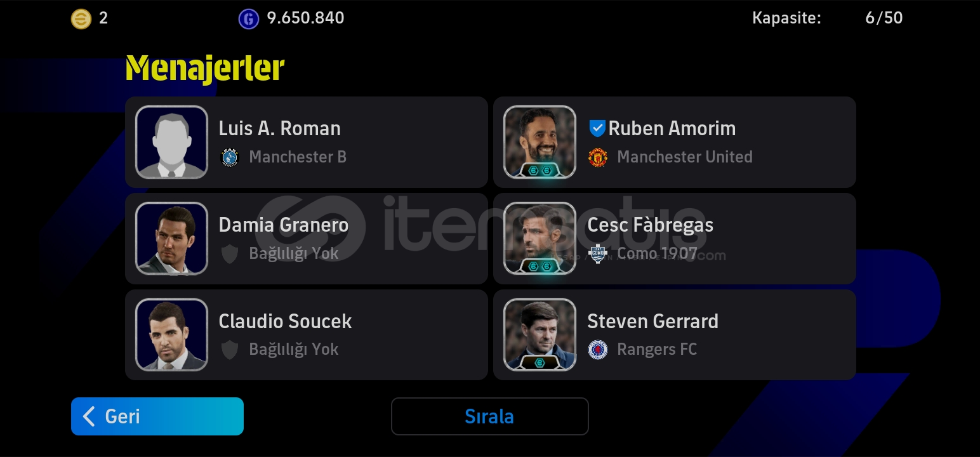Tap the Kapasite 6/50 capacity indicator
This screenshot has width=980, height=457.
[827, 18]
